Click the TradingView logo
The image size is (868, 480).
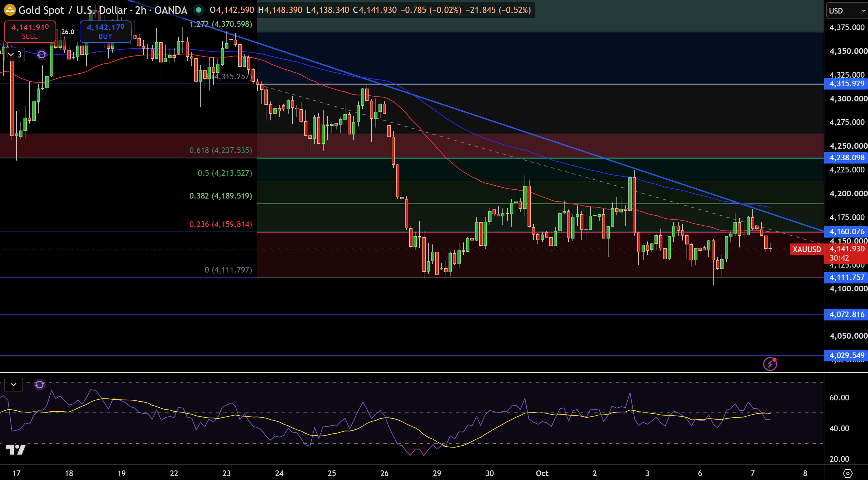[16, 450]
